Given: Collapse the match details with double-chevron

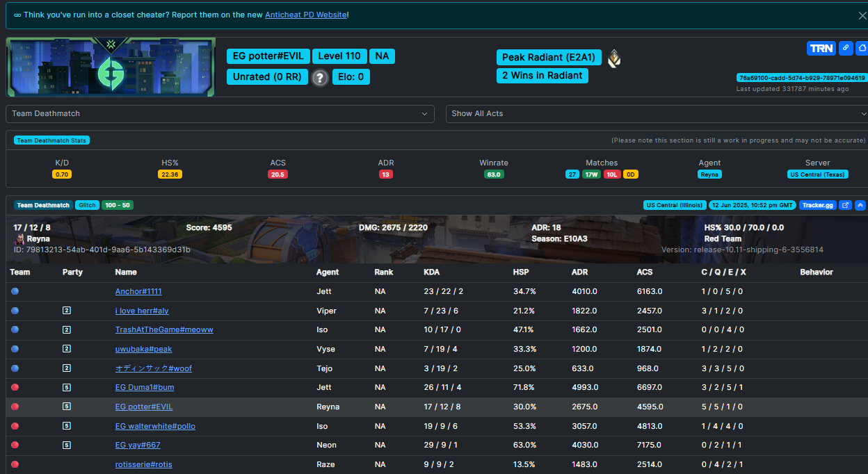Looking at the screenshot, I should 860,205.
